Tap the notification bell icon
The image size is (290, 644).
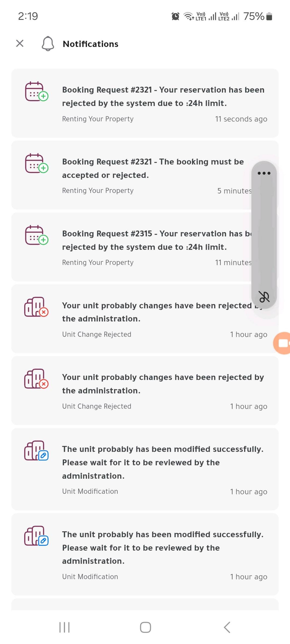48,44
